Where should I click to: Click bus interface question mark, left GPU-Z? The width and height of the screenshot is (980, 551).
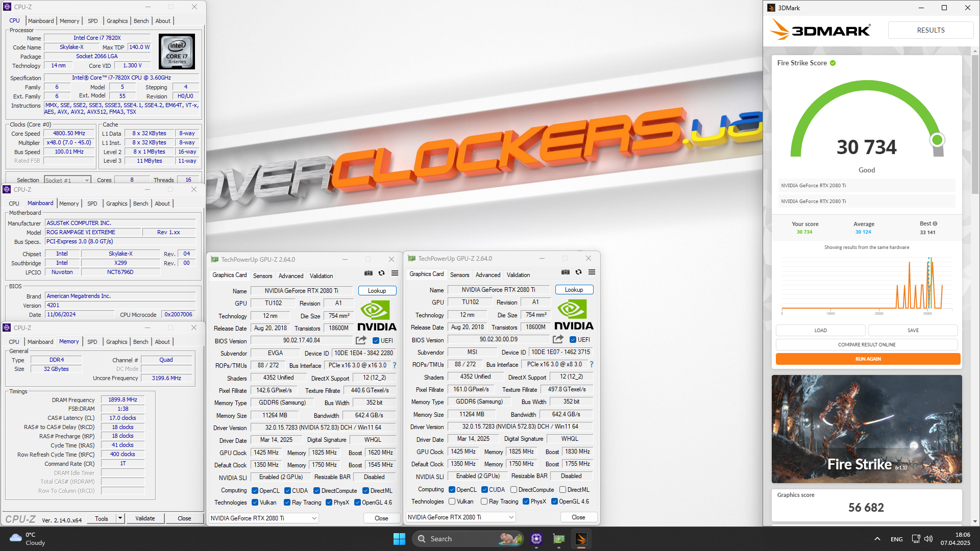pyautogui.click(x=395, y=365)
